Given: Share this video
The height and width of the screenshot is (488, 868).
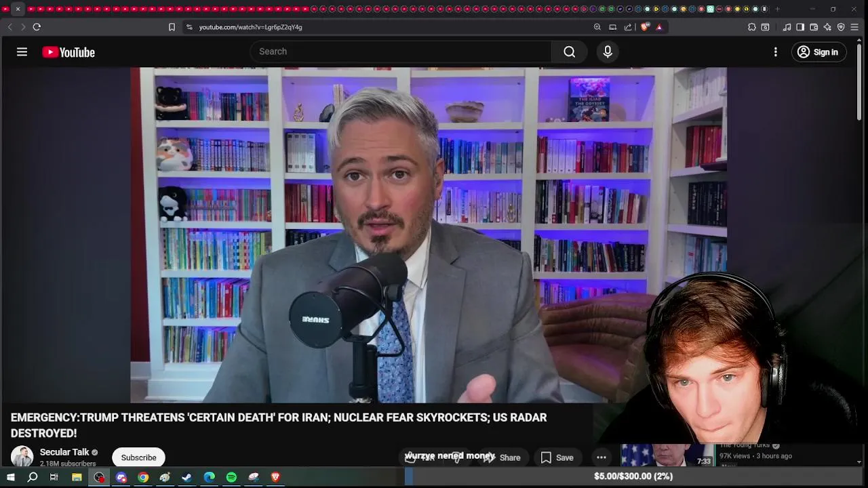Looking at the screenshot, I should pos(502,457).
